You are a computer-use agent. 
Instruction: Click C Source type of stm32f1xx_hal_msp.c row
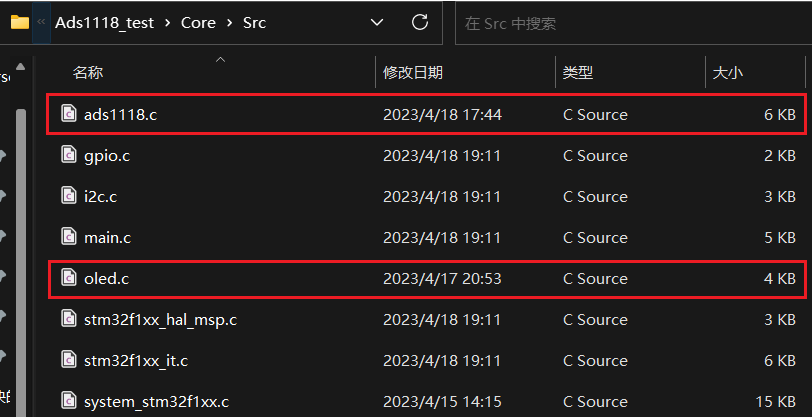point(595,320)
